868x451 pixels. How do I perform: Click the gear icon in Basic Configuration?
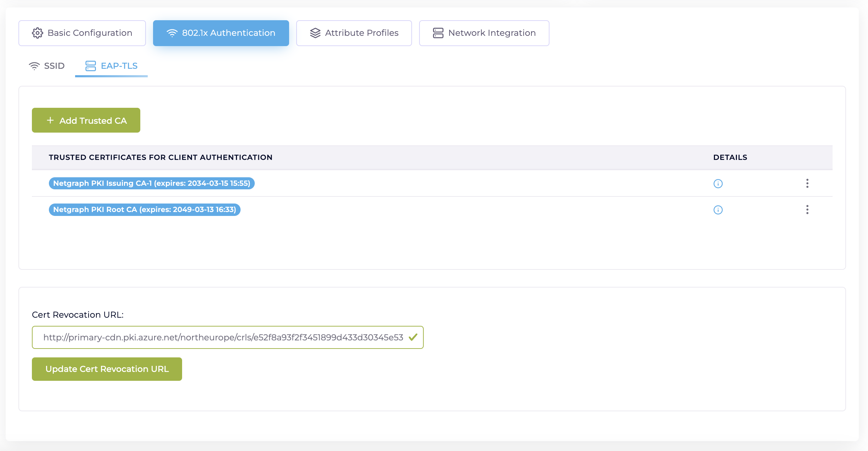(37, 33)
